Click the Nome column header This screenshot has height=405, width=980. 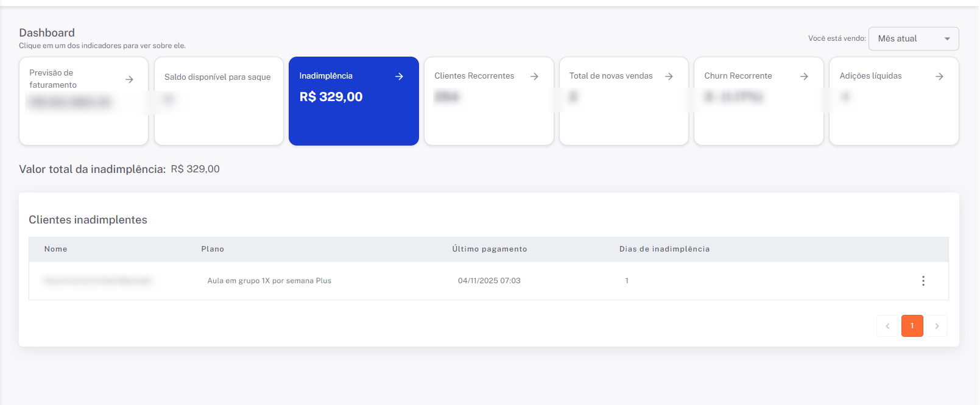55,249
